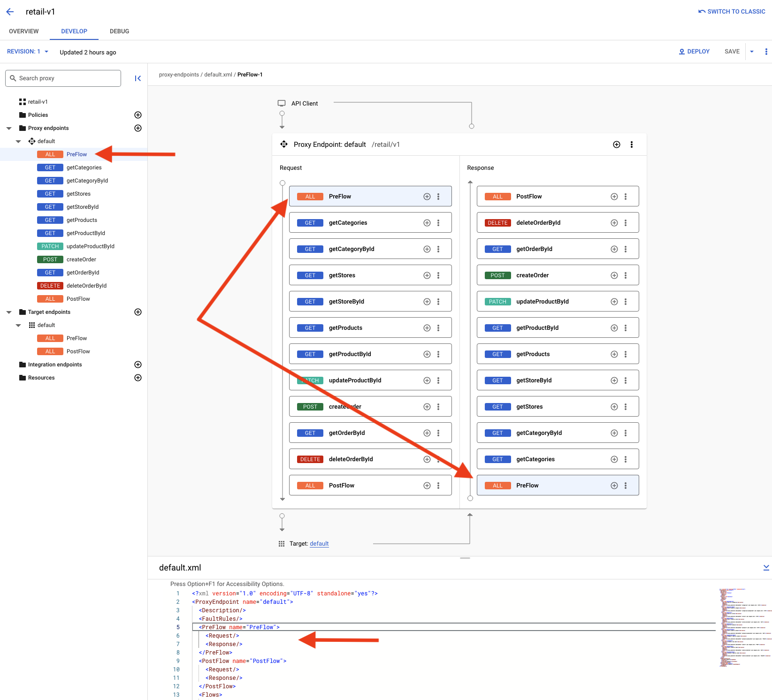
Task: Collapse the left navigation panel
Action: tap(138, 78)
